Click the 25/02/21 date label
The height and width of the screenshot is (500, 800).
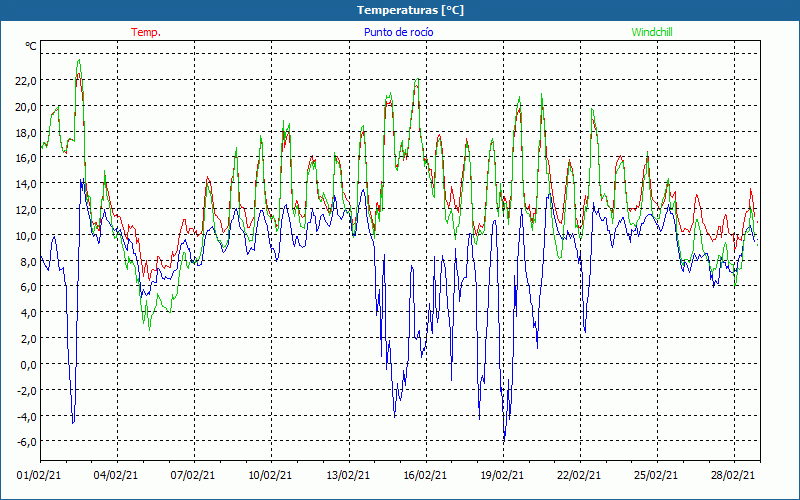tap(656, 476)
